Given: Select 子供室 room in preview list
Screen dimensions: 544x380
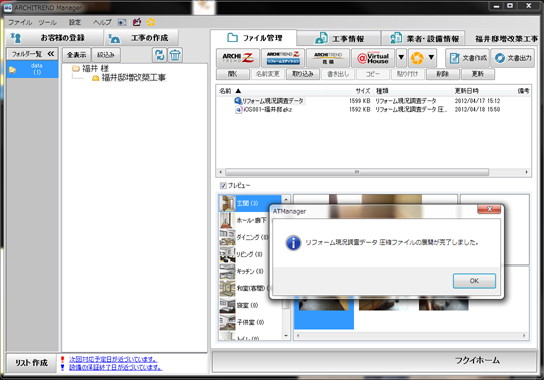Looking at the screenshot, I should [250, 322].
